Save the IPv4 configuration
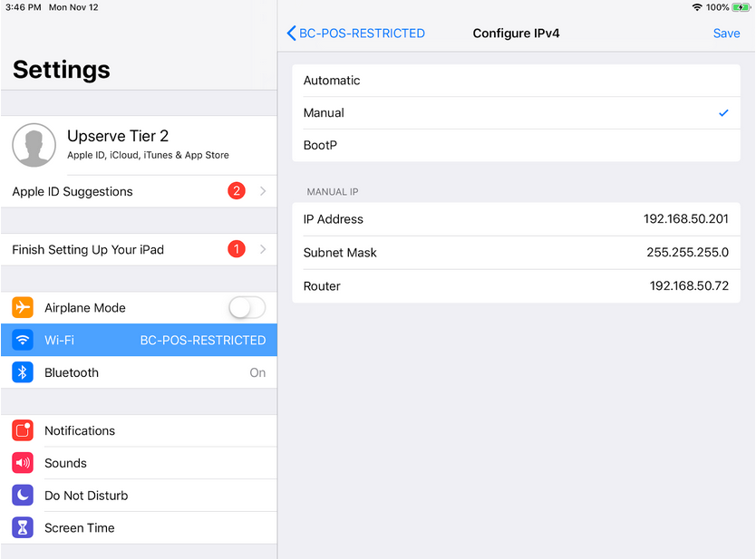The height and width of the screenshot is (559, 756). (726, 33)
